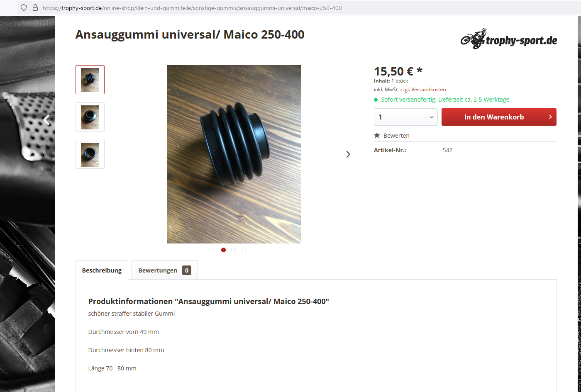Show next product image with right arrow
This screenshot has width=581, height=392.
(348, 154)
